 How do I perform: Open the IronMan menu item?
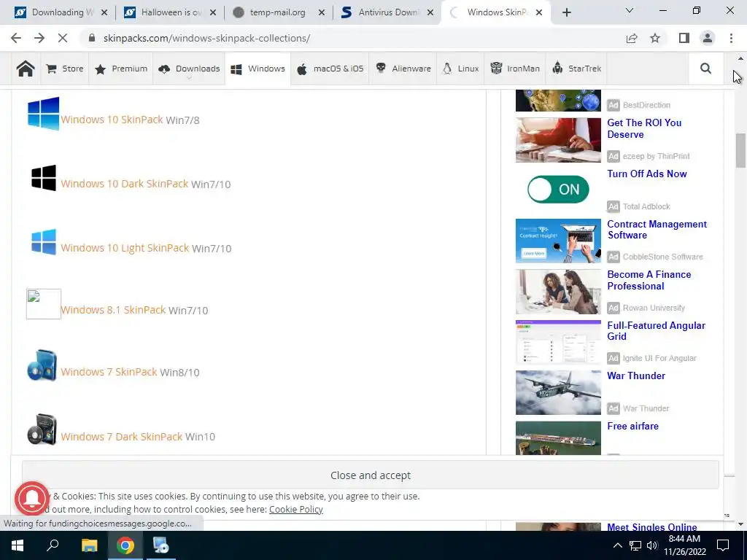tap(515, 69)
